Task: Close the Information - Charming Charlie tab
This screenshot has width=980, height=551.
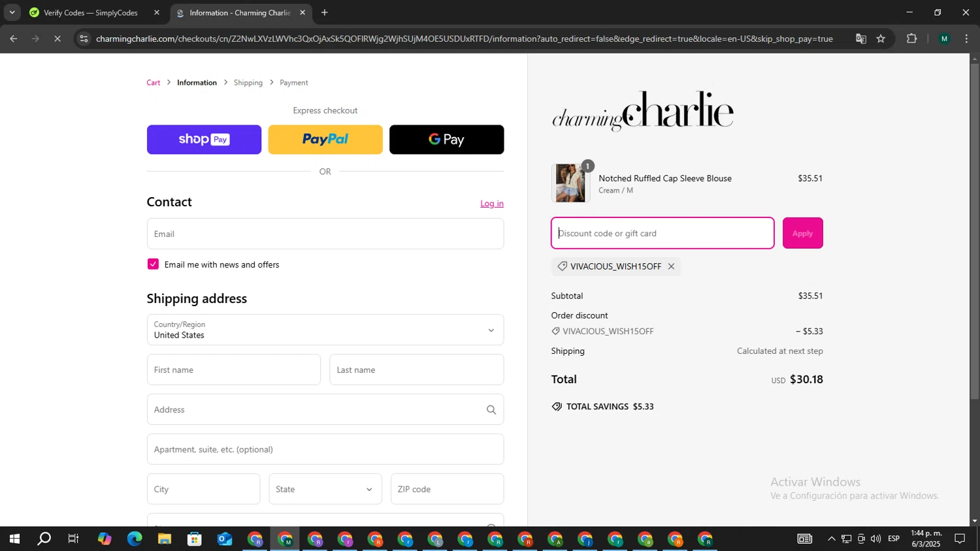Action: coord(302,12)
